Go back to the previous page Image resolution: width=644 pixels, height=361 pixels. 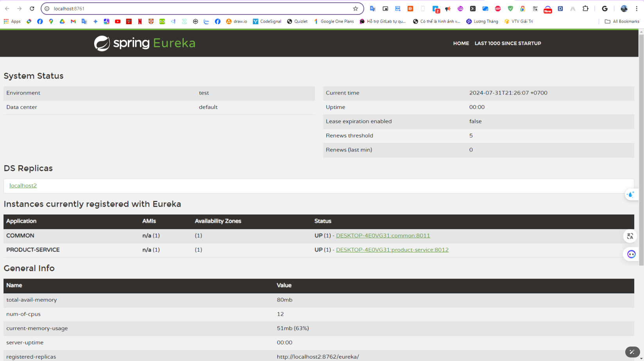click(7, 9)
